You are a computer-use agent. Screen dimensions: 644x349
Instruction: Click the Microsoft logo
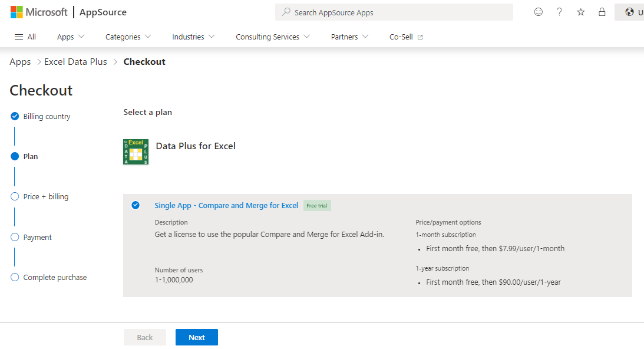39,12
